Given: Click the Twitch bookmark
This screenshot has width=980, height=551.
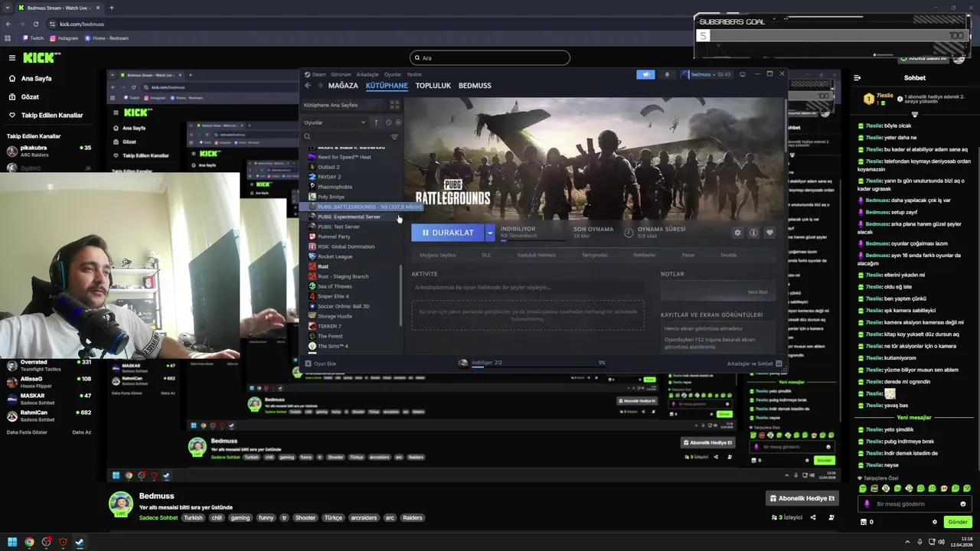Looking at the screenshot, I should (33, 37).
